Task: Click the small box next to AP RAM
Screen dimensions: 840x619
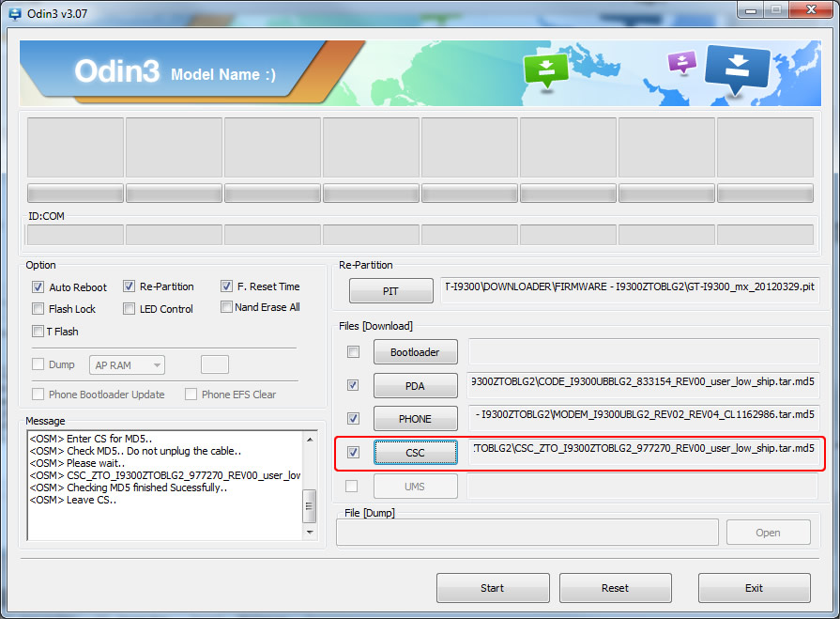Action: [x=215, y=364]
